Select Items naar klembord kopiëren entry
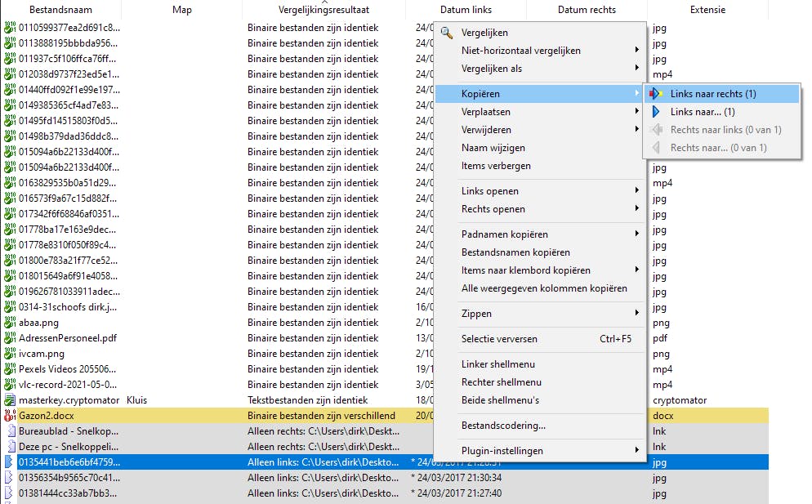 click(x=541, y=270)
